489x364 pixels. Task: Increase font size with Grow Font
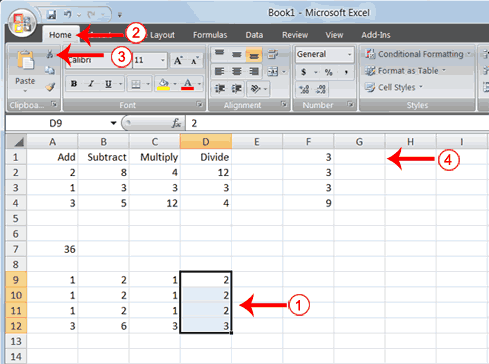(x=178, y=60)
